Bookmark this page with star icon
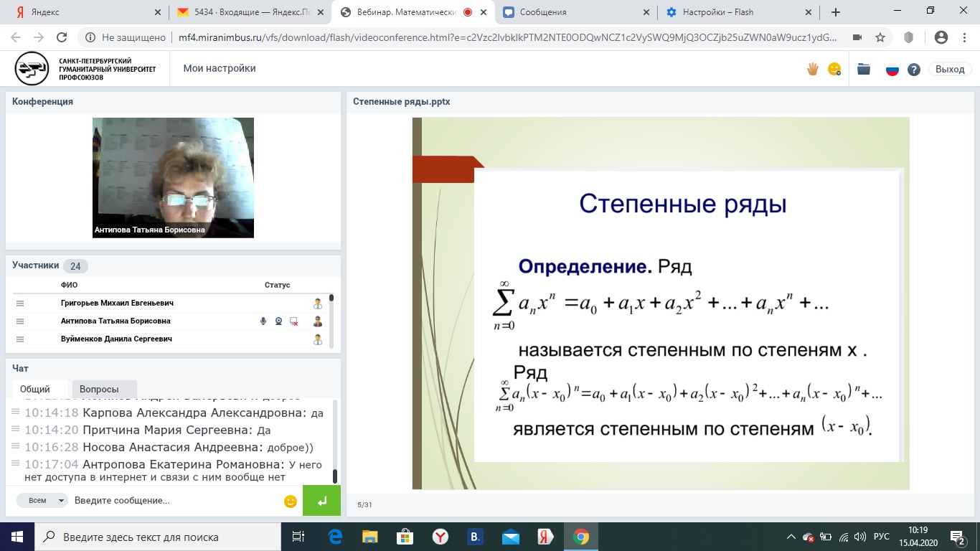980x551 pixels. [x=880, y=37]
